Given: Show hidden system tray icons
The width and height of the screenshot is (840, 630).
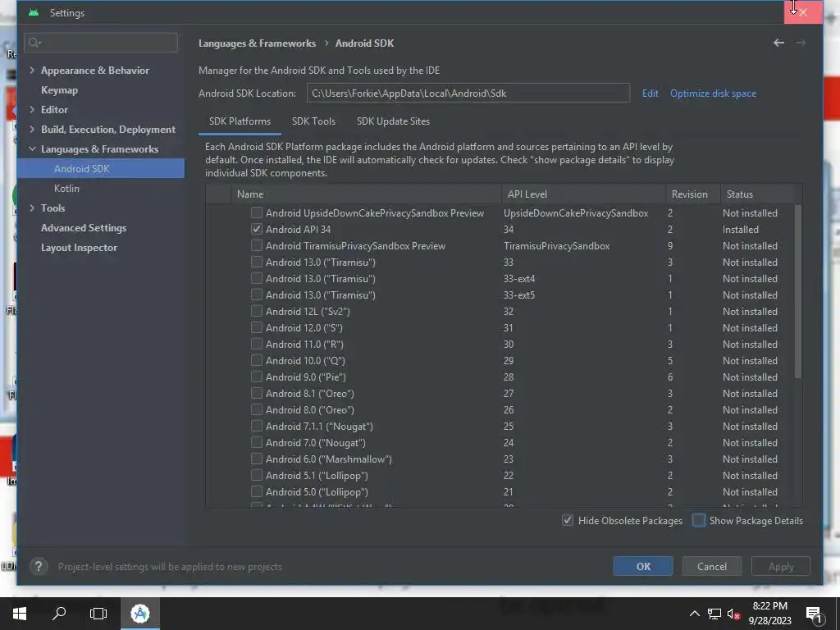Looking at the screenshot, I should 694,614.
